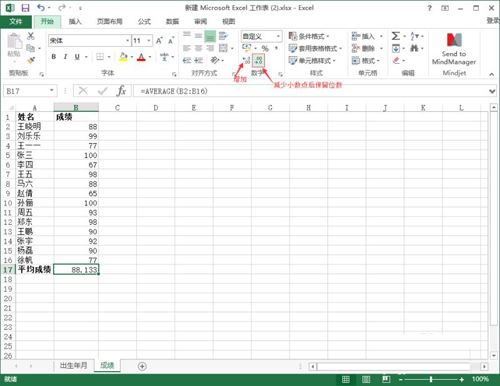Click the Cut scissors icon
Image resolution: width=500 pixels, height=386 pixels.
[x=31, y=36]
